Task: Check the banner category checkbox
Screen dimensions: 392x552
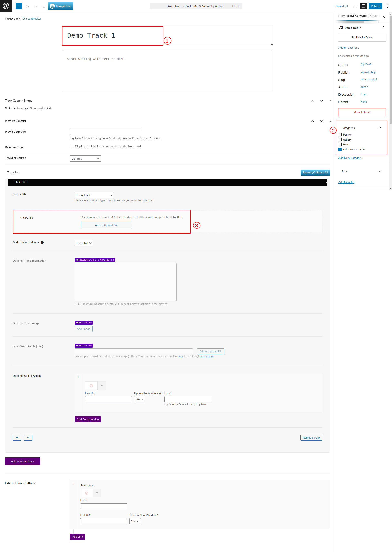Action: click(340, 135)
